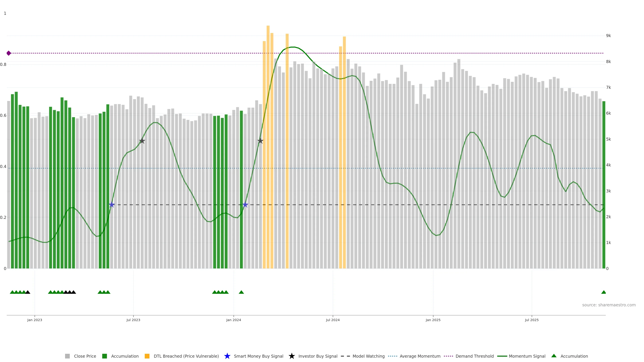
Task: Toggle Model Watching legend item
Action: click(x=368, y=356)
